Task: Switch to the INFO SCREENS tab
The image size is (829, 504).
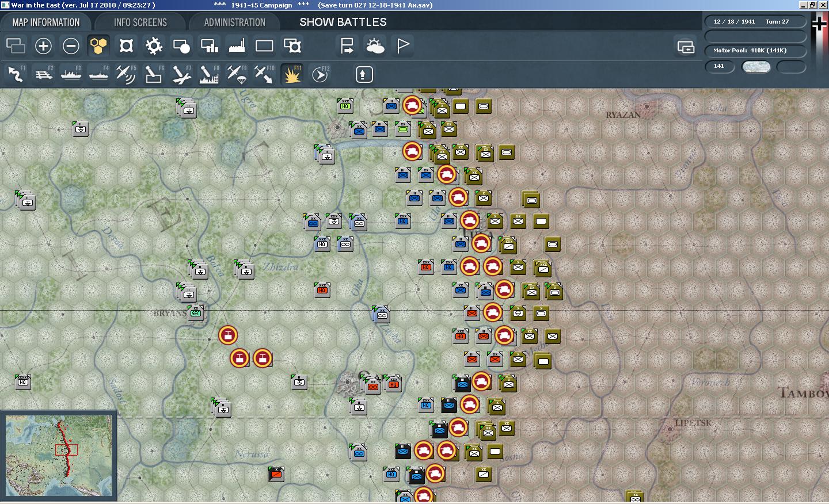Action: tap(140, 22)
